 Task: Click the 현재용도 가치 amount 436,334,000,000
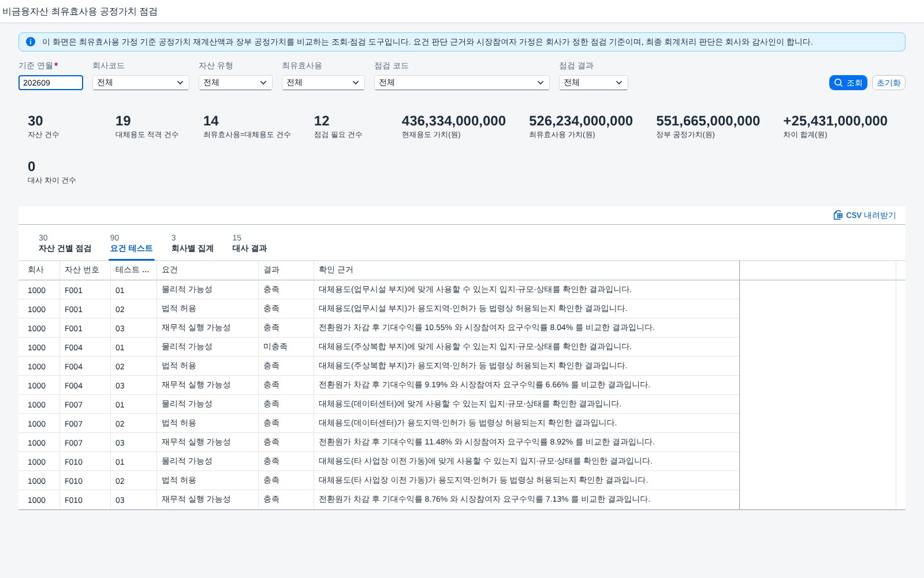(454, 121)
